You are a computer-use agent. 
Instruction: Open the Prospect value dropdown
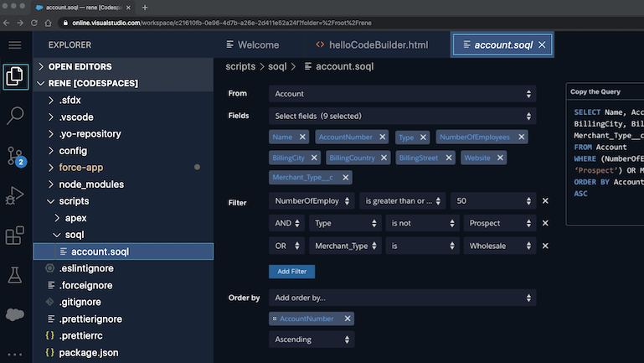point(500,223)
